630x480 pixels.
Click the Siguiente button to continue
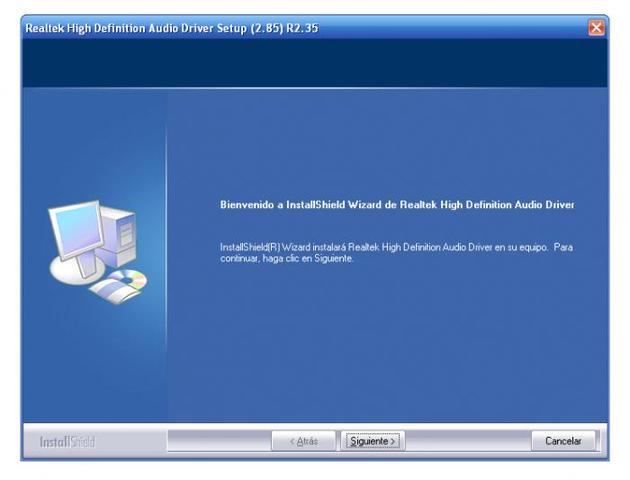tap(372, 441)
